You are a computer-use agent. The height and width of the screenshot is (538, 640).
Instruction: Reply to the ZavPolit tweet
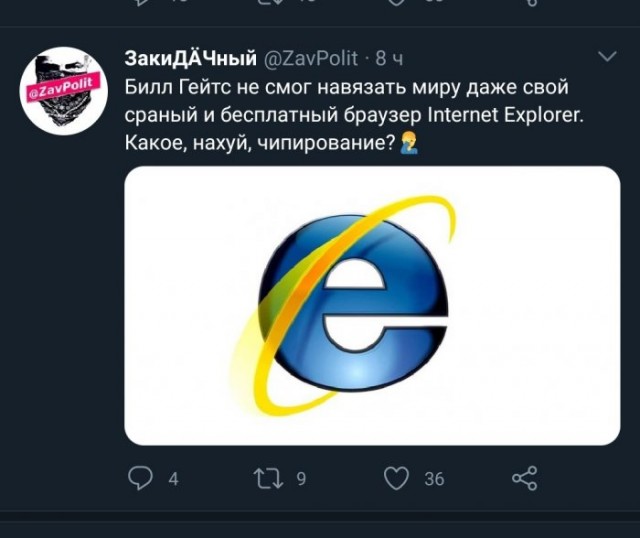[141, 479]
